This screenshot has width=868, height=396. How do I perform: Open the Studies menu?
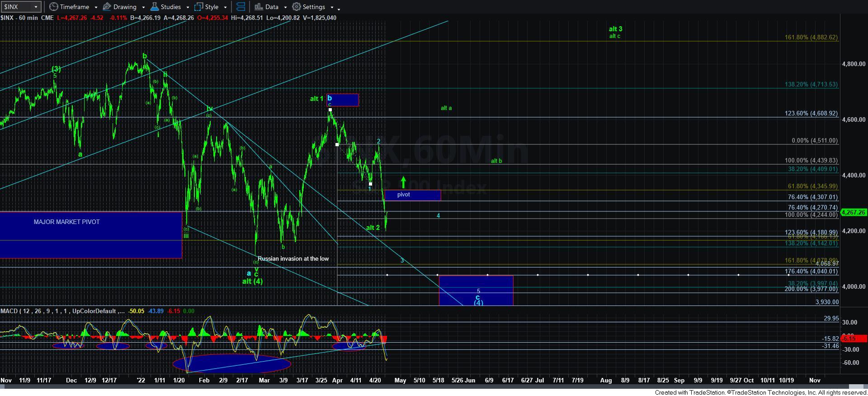(x=166, y=7)
